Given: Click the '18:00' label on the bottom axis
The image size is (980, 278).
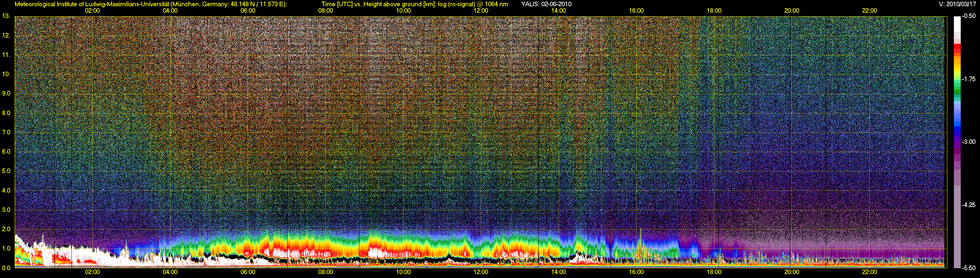Looking at the screenshot, I should (714, 272).
